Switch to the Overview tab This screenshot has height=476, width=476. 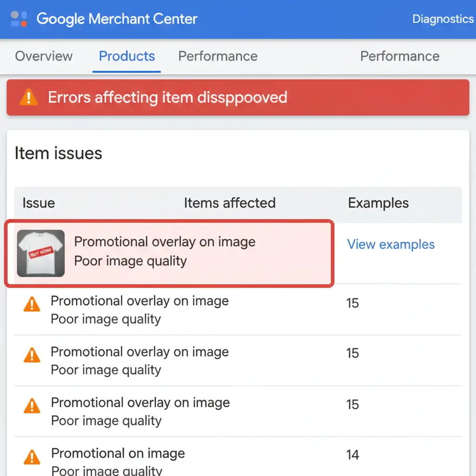tap(44, 56)
